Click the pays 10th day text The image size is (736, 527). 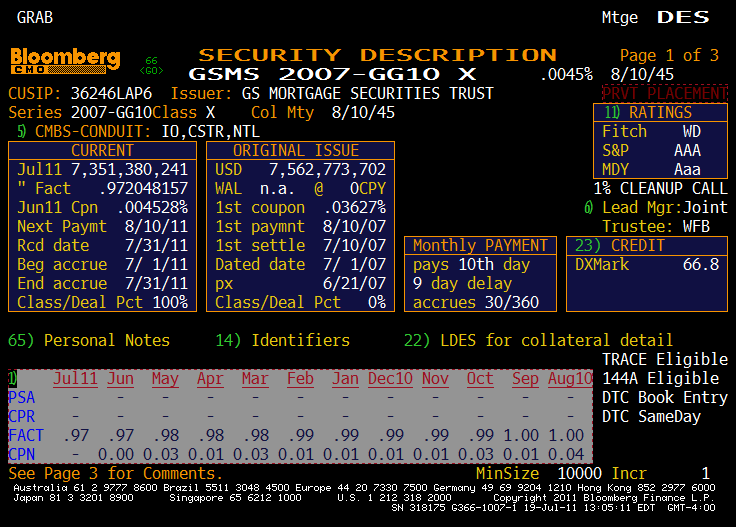(x=471, y=264)
